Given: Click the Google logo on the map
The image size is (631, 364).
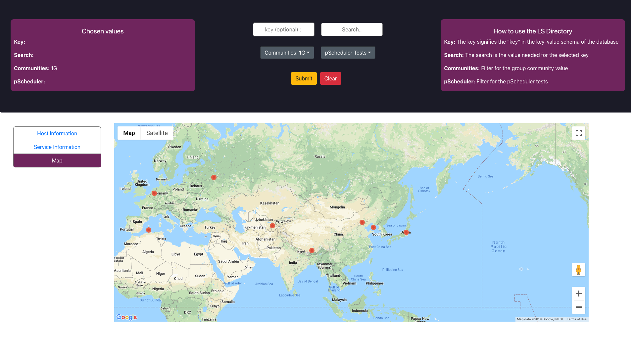Looking at the screenshot, I should pyautogui.click(x=126, y=317).
